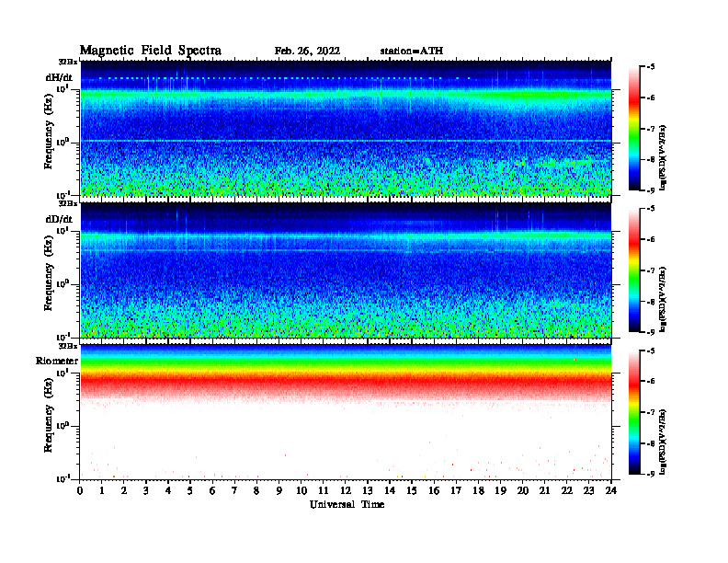Viewport: 728px width, 563px height.
Task: Click the log(PSD) label beside dH/dt colorbar
Action: tap(663, 157)
